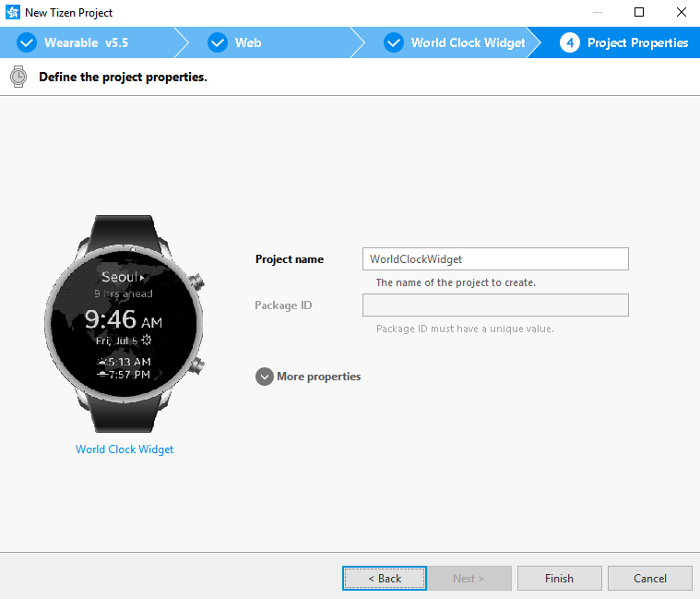
Task: Switch to the Web wizard step label
Action: [248, 42]
